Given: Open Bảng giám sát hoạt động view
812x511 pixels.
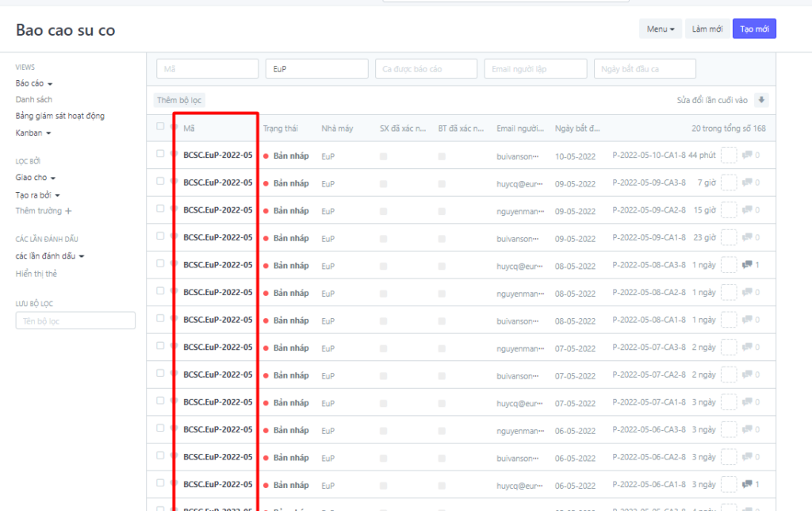Looking at the screenshot, I should pos(60,116).
